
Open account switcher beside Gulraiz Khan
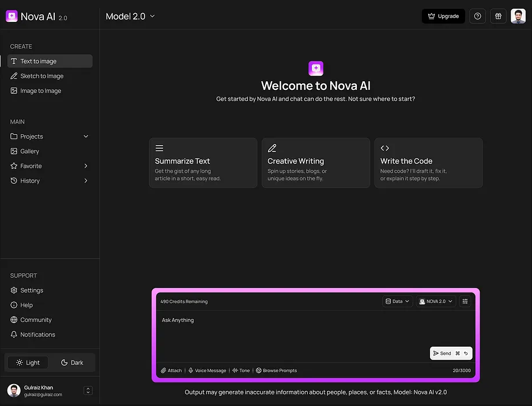pos(88,391)
